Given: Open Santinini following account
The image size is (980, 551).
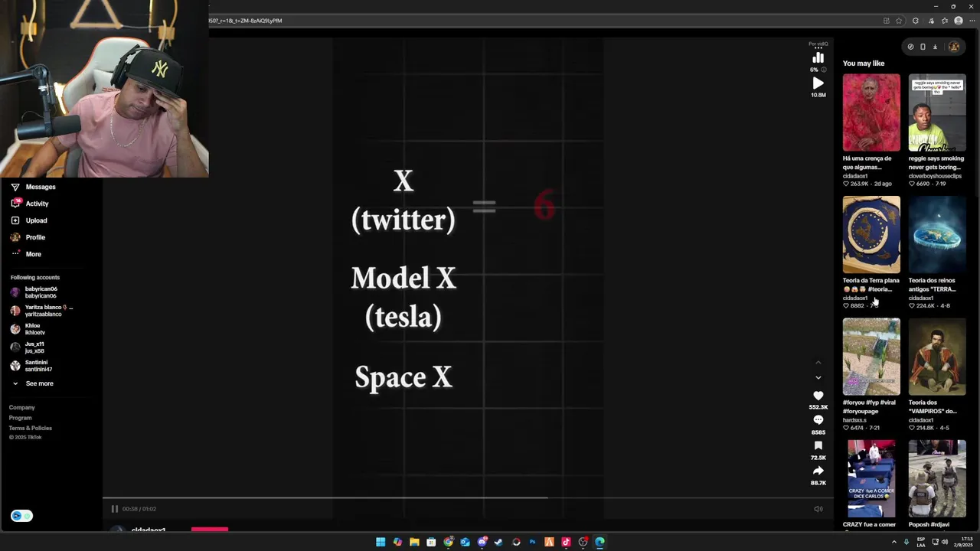Looking at the screenshot, I should [31, 366].
